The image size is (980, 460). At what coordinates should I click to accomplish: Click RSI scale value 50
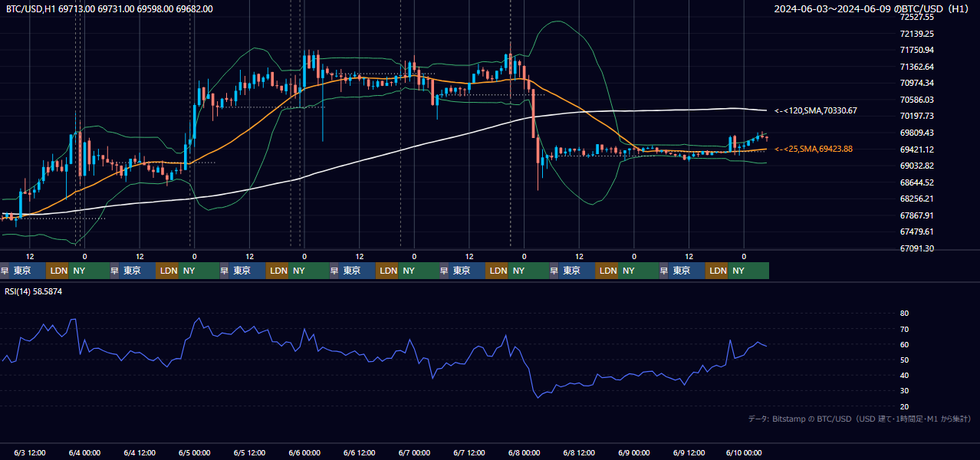[905, 360]
